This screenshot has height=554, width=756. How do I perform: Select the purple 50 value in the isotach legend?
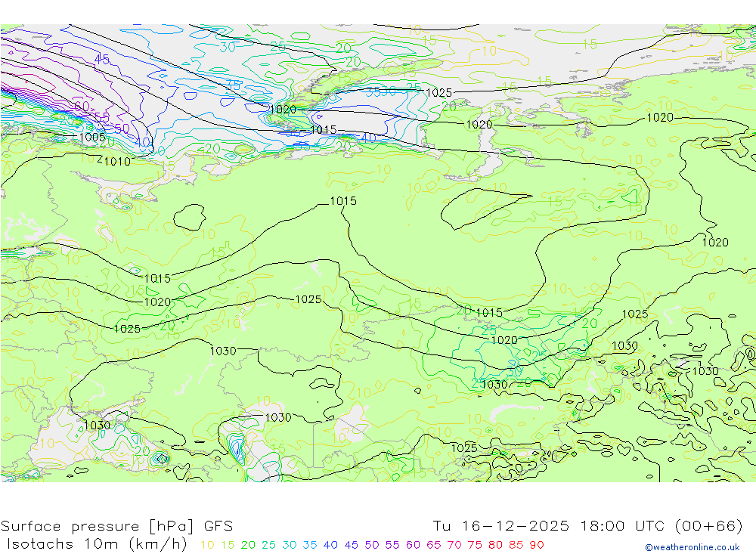click(372, 546)
